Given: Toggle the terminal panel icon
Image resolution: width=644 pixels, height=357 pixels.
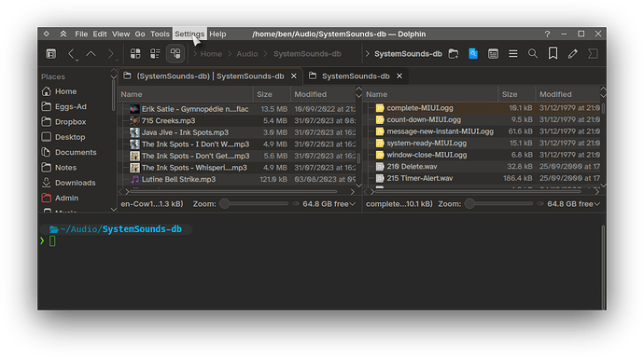Looking at the screenshot, I should coord(593,54).
